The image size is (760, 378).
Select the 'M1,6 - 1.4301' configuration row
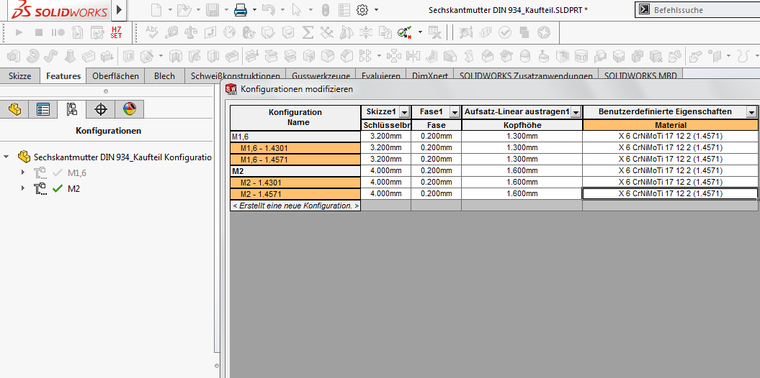pos(295,148)
